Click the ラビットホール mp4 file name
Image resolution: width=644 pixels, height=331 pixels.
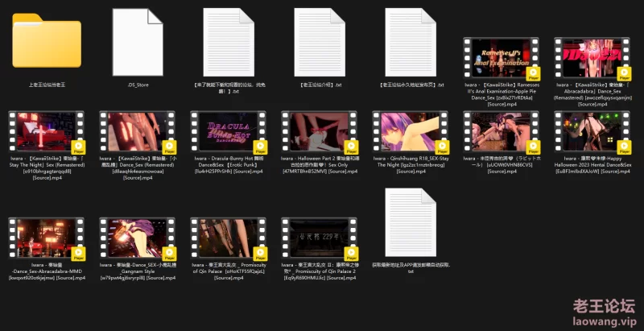pos(501,164)
